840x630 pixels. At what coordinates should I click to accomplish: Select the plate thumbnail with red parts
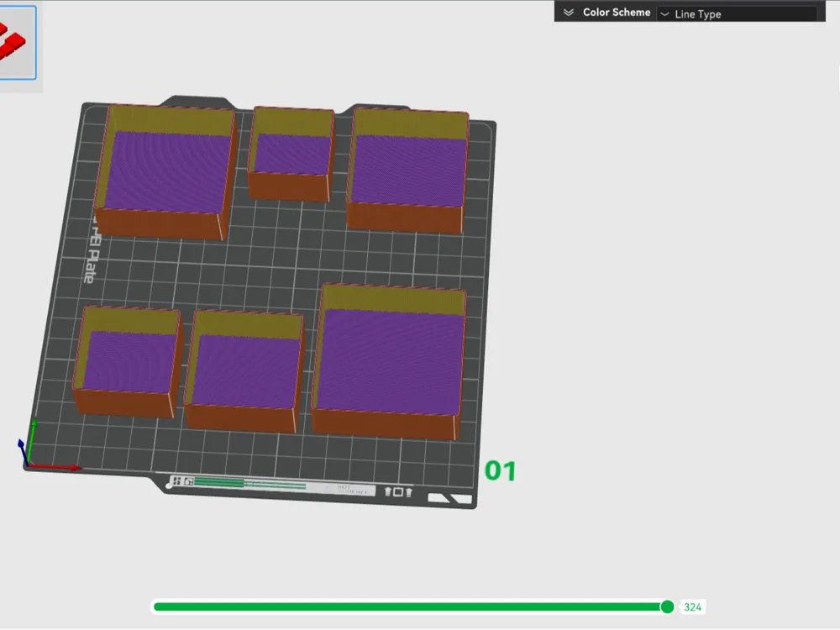tap(16, 43)
